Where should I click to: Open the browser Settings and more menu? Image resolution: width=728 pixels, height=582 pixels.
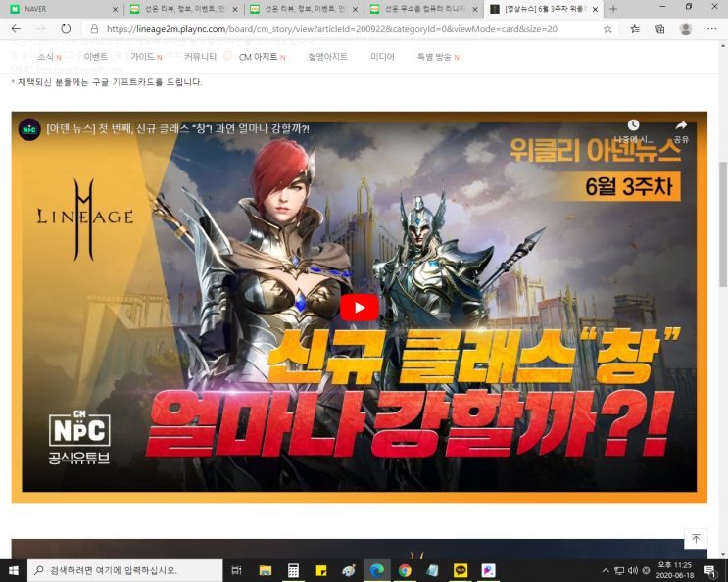(711, 29)
